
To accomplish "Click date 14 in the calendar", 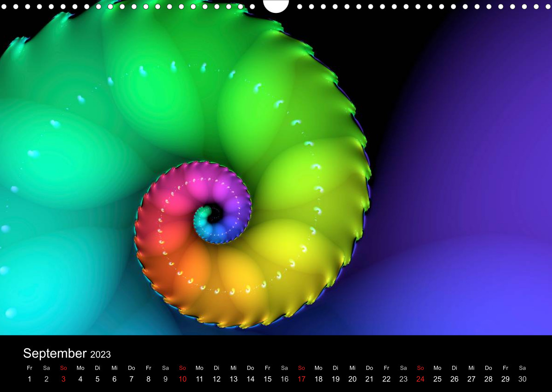I will 251,379.
